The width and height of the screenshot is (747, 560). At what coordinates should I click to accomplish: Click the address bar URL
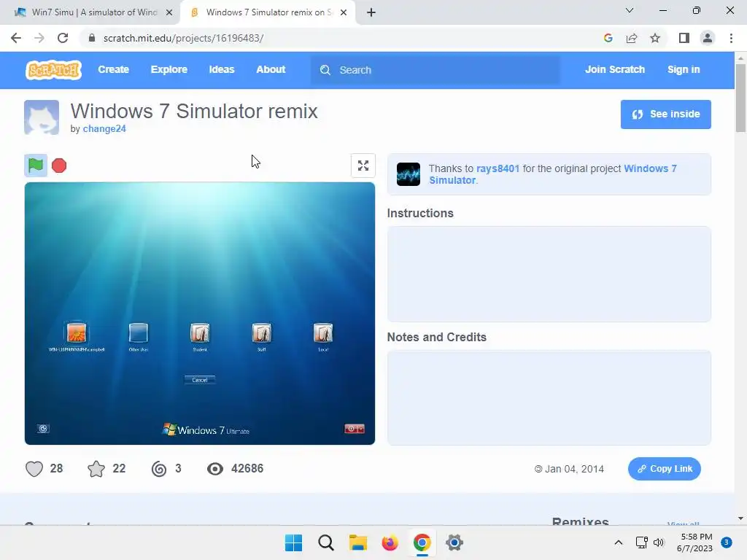click(183, 38)
